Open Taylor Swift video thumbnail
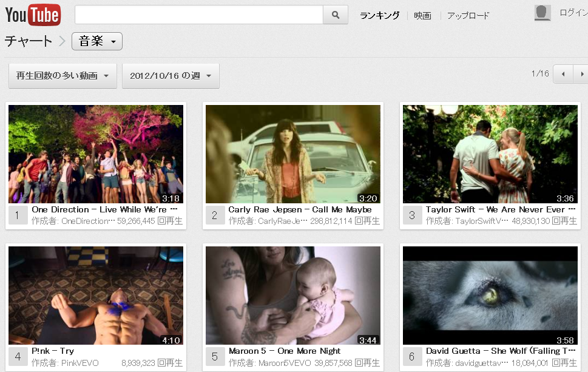Image resolution: width=588 pixels, height=372 pixels. (x=490, y=154)
